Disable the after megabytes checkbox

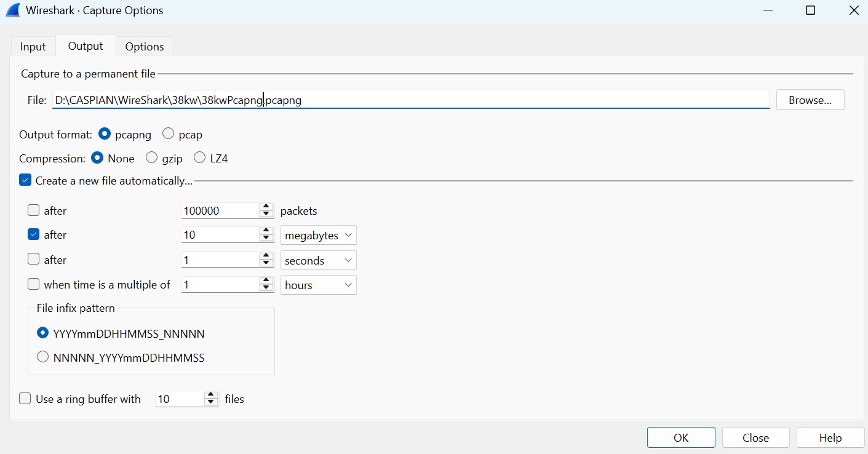coord(34,234)
